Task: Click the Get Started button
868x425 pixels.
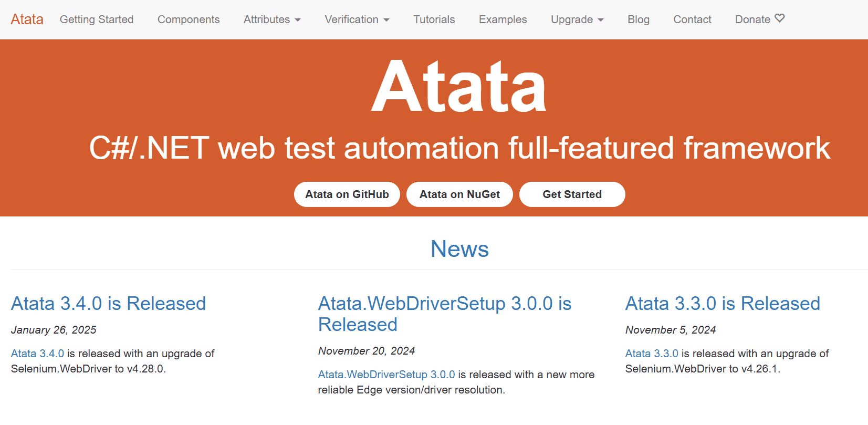Action: tap(572, 194)
